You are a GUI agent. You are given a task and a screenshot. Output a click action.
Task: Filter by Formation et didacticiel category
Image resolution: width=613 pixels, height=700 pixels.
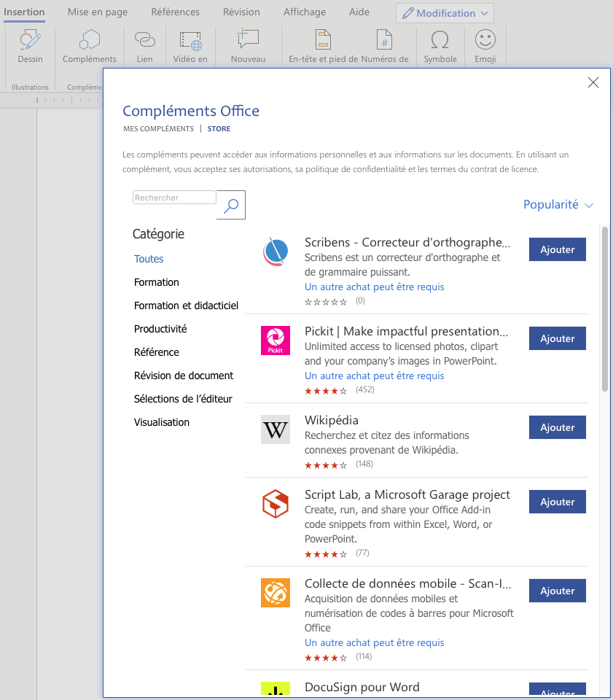pos(186,306)
